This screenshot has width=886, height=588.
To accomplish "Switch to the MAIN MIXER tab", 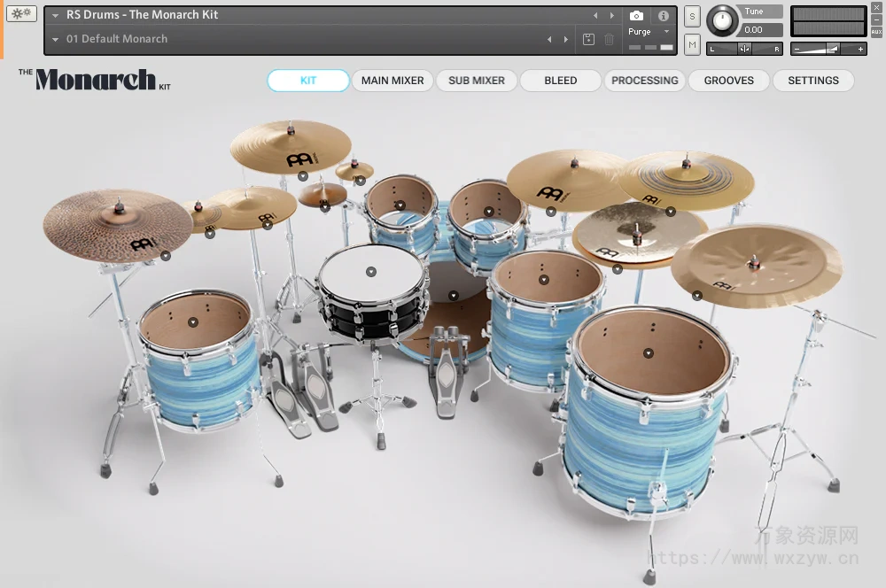I will tap(392, 80).
